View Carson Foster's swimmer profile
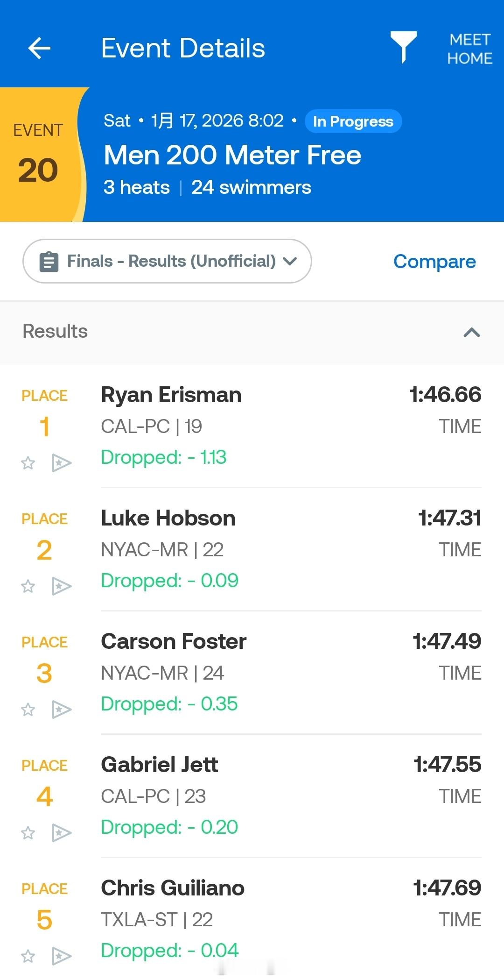Image resolution: width=504 pixels, height=980 pixels. pyautogui.click(x=174, y=641)
